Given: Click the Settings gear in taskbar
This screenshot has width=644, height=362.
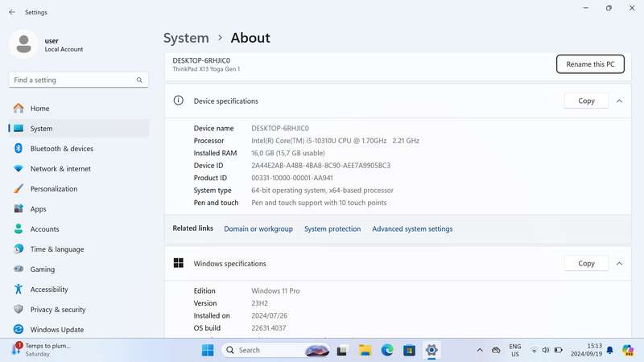Looking at the screenshot, I should click(431, 350).
